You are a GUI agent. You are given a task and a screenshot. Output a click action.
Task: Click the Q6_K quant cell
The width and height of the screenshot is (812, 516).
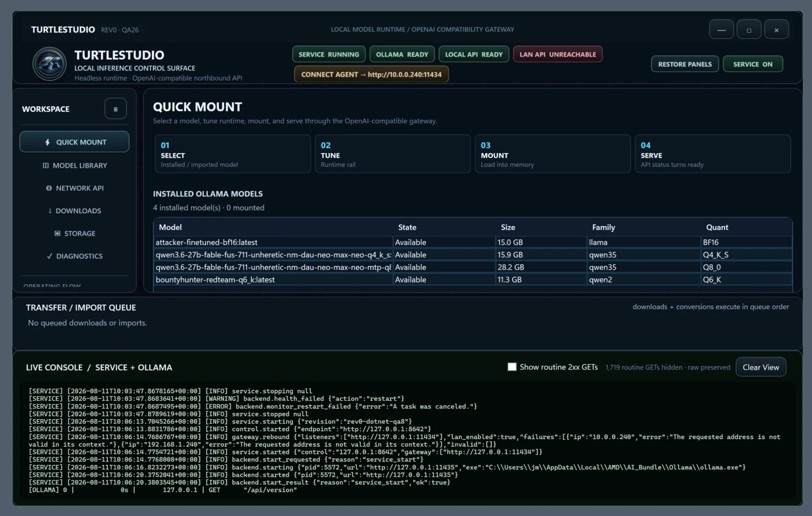tap(747, 280)
